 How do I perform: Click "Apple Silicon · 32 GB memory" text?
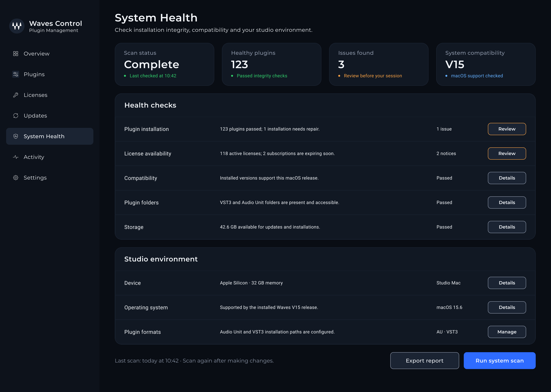(251, 283)
